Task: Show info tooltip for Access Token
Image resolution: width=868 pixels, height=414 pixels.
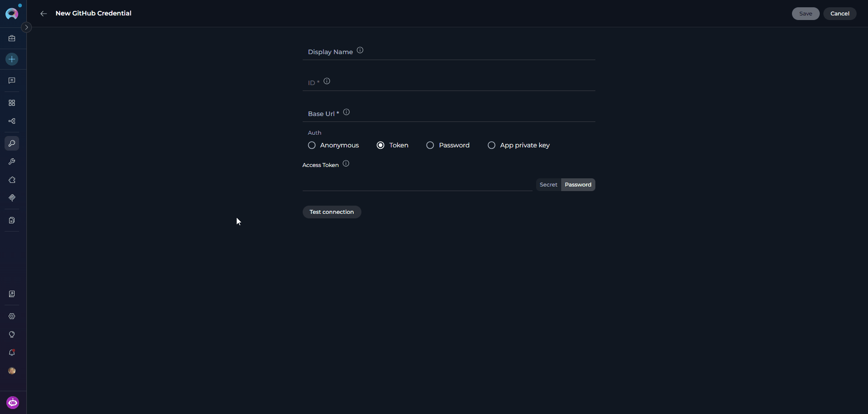Action: 346,164
